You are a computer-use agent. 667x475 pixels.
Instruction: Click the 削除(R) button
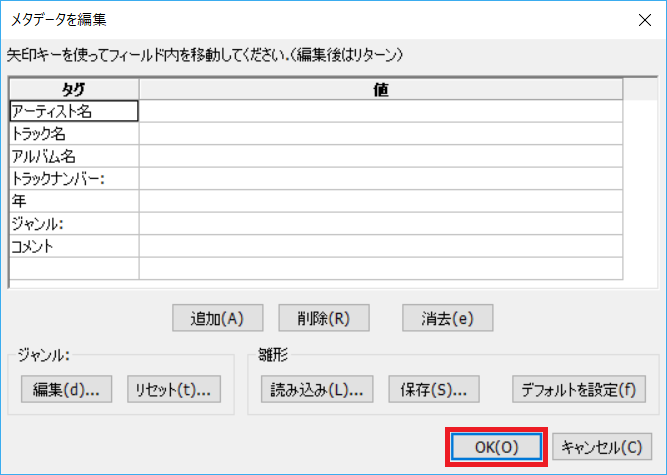(324, 318)
